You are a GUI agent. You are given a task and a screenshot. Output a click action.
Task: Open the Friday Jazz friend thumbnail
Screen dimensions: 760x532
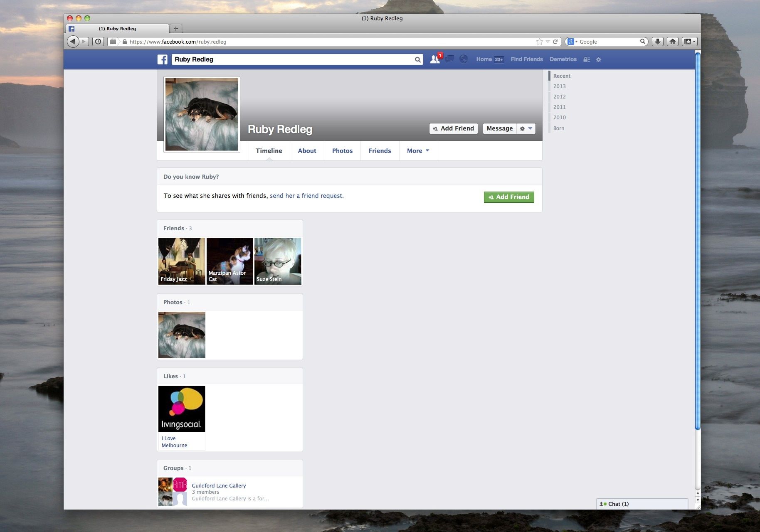[x=182, y=261]
